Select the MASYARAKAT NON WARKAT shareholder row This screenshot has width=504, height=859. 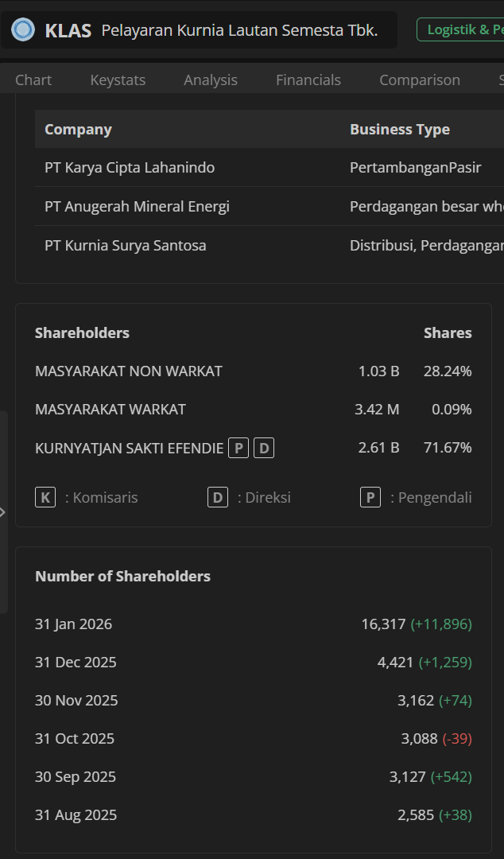pyautogui.click(x=128, y=371)
